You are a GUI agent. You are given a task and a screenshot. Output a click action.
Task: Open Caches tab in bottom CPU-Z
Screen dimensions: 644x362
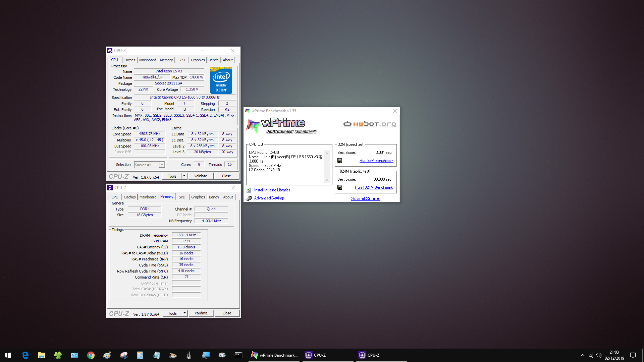pyautogui.click(x=130, y=197)
